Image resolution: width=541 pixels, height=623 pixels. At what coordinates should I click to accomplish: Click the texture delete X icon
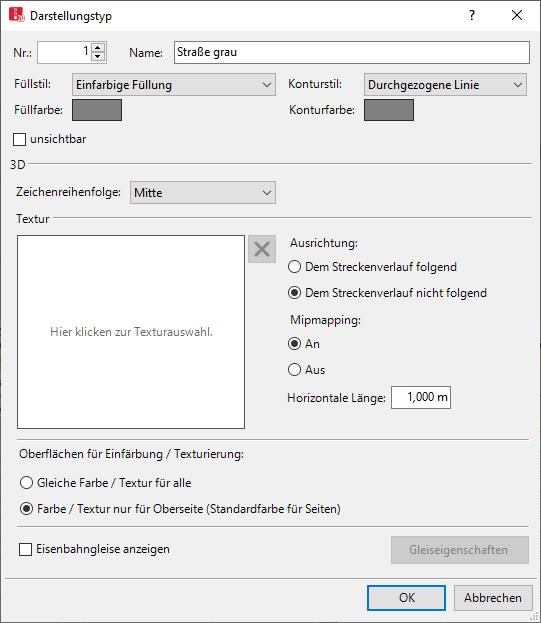pos(262,249)
